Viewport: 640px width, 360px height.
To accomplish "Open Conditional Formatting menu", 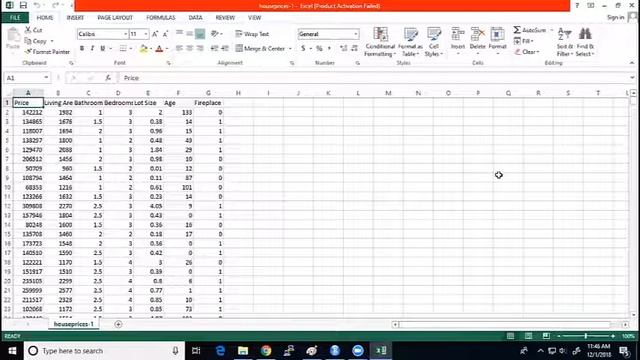I will pyautogui.click(x=380, y=42).
